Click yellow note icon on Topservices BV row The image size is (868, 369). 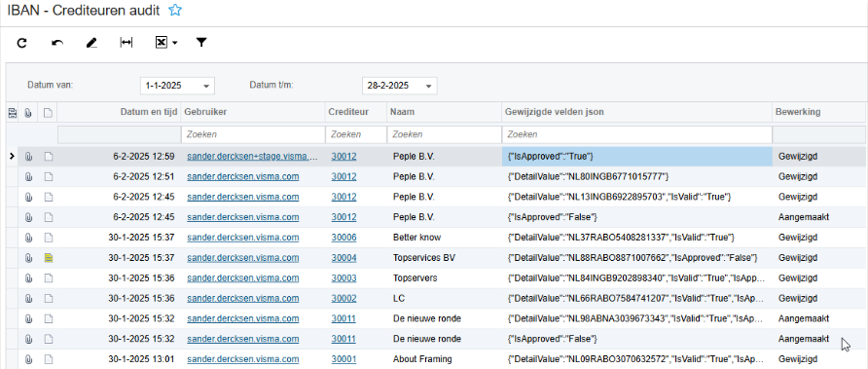click(48, 258)
